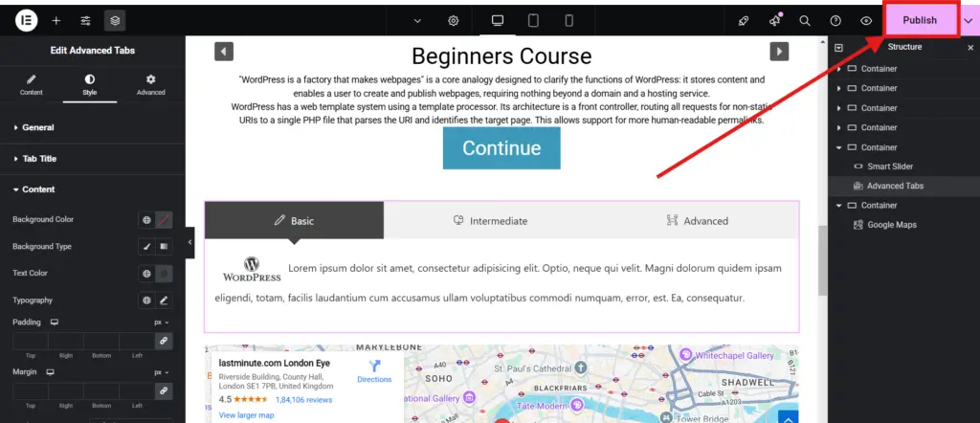Click the Publish button
The image size is (980, 423).
click(920, 20)
